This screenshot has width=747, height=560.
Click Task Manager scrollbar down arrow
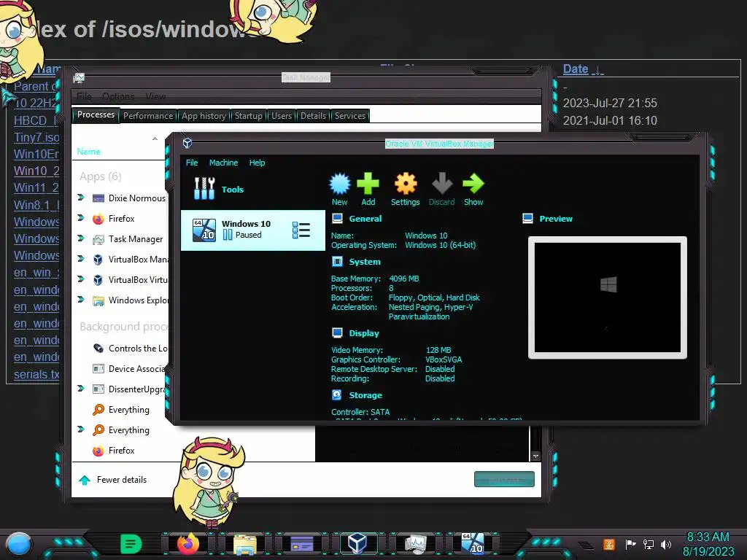pos(535,456)
